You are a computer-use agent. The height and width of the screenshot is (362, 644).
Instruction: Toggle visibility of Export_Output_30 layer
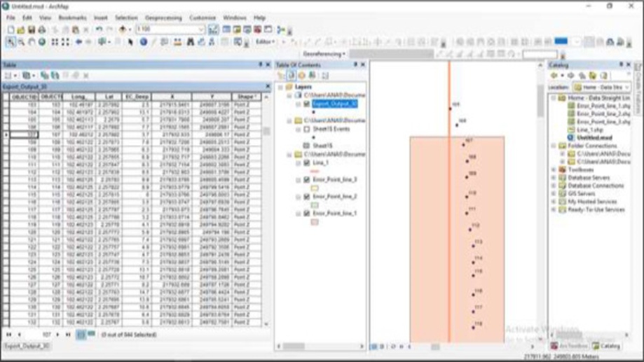pyautogui.click(x=306, y=104)
